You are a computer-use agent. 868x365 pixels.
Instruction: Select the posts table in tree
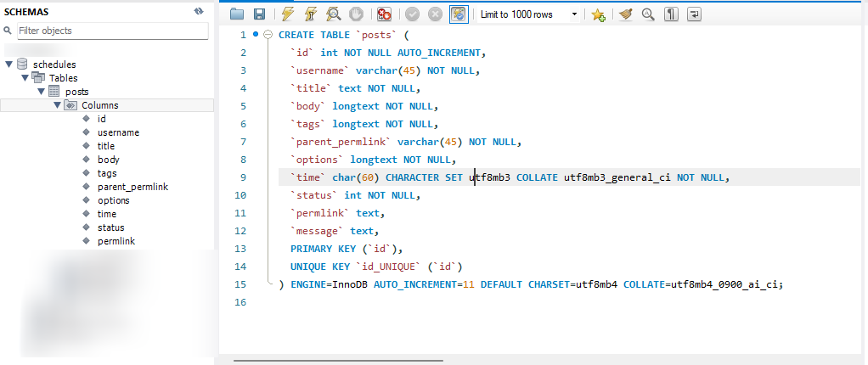point(77,92)
